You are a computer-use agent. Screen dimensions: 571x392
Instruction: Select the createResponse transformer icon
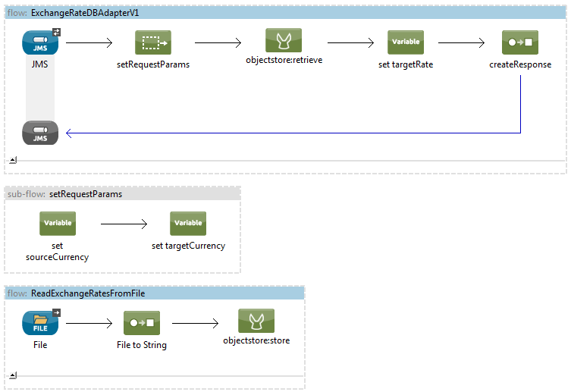pos(519,42)
